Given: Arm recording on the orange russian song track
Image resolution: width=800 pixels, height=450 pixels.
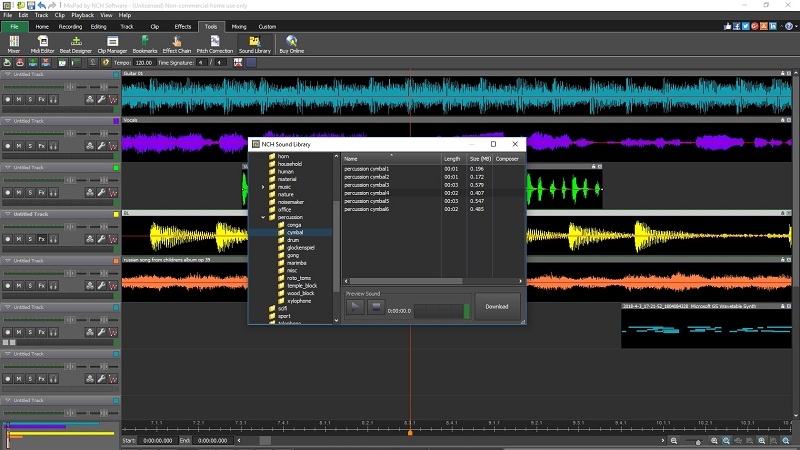Looking at the screenshot, I should click(x=8, y=286).
